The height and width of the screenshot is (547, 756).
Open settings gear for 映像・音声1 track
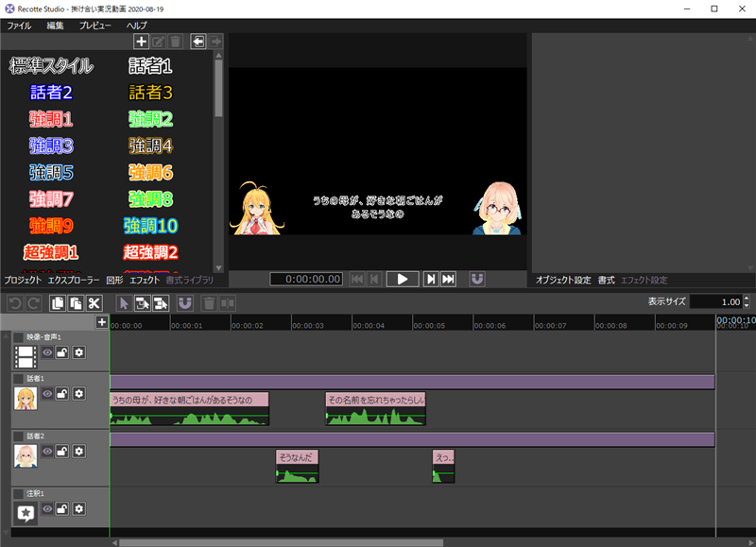79,352
